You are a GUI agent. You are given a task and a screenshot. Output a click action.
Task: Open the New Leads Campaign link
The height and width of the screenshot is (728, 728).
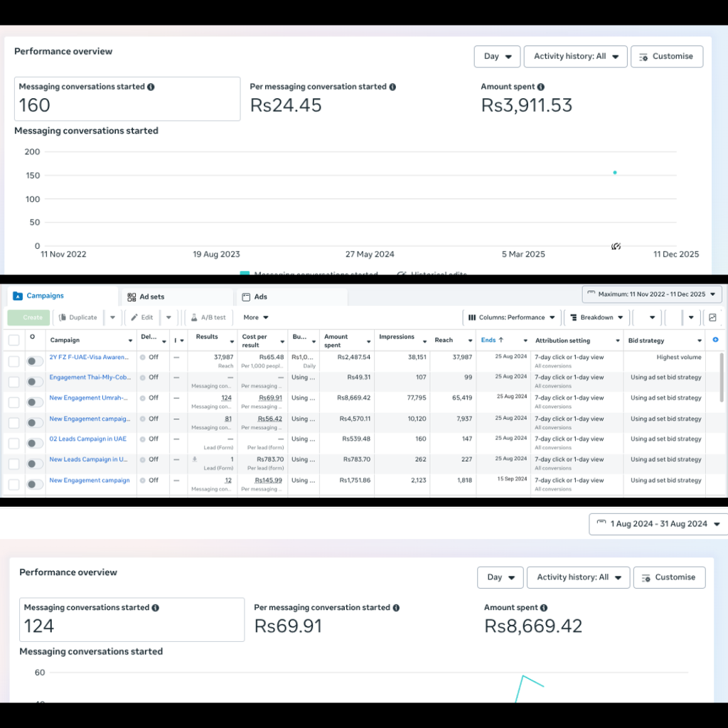click(x=88, y=459)
